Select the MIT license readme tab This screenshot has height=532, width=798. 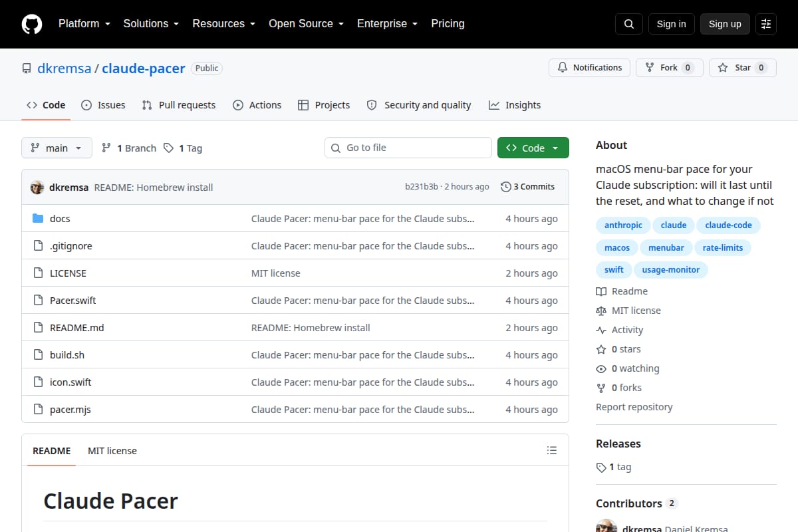pos(112,451)
